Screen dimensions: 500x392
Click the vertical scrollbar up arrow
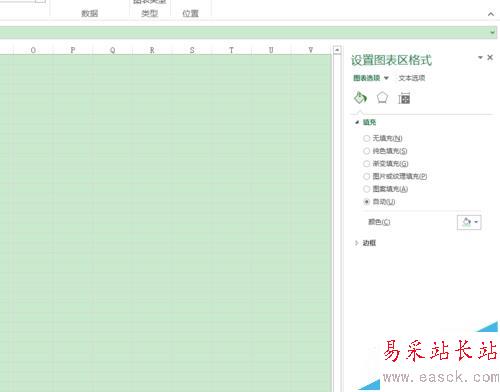pyautogui.click(x=337, y=50)
